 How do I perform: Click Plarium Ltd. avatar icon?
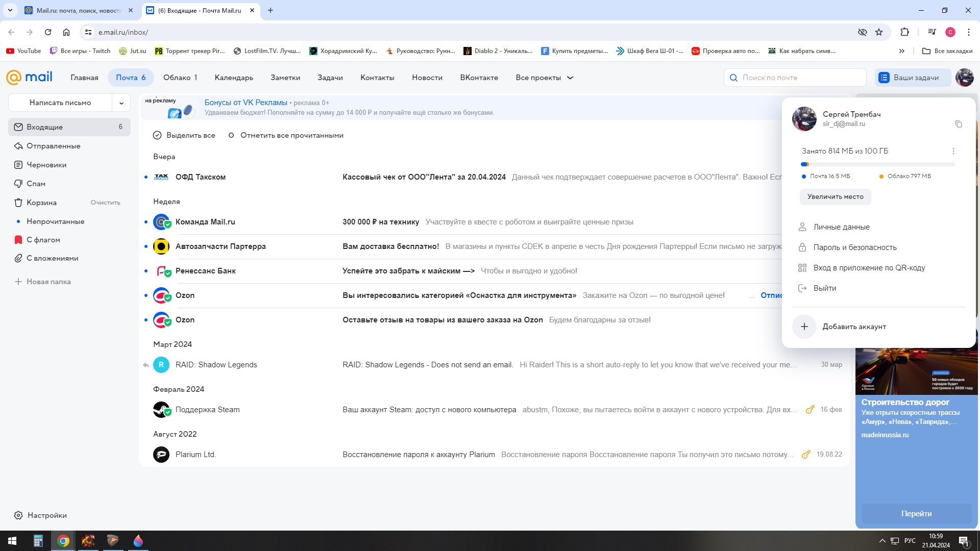[161, 455]
